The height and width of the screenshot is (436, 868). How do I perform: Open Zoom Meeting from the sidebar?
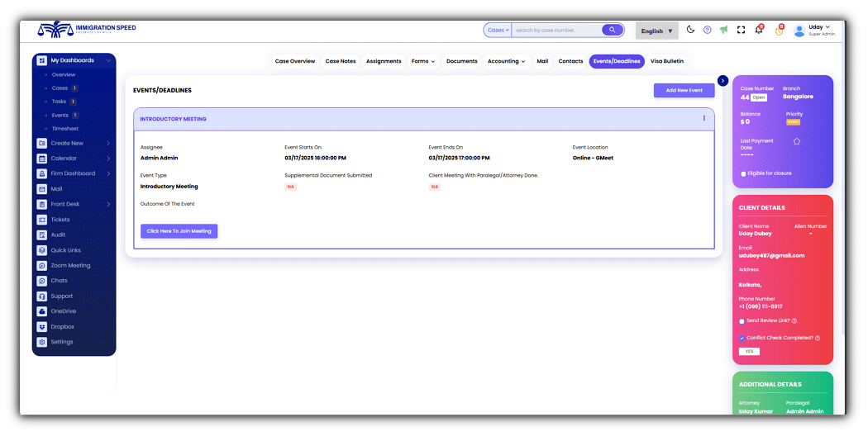click(x=70, y=266)
